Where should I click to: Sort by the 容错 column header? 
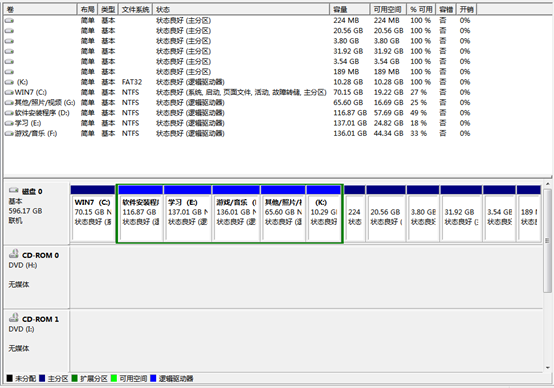tap(446, 10)
